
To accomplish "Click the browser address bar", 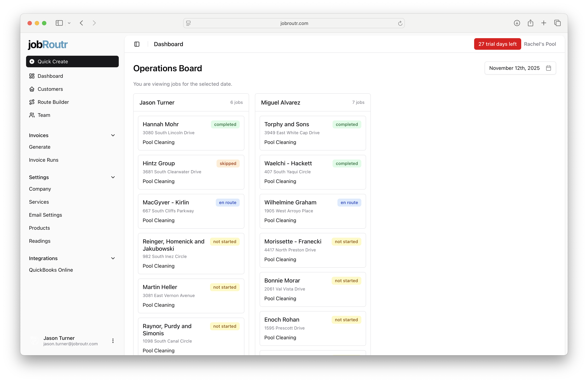I will tap(294, 23).
